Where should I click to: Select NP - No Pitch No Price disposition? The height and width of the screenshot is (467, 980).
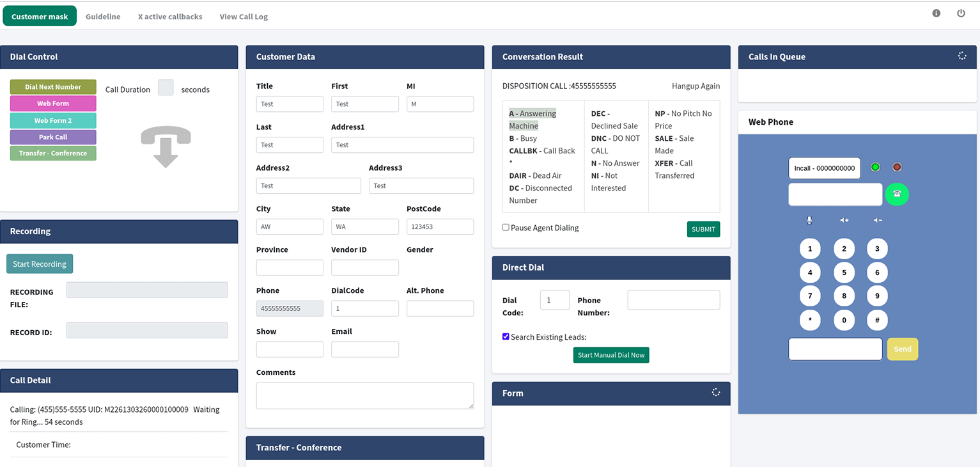click(x=683, y=120)
